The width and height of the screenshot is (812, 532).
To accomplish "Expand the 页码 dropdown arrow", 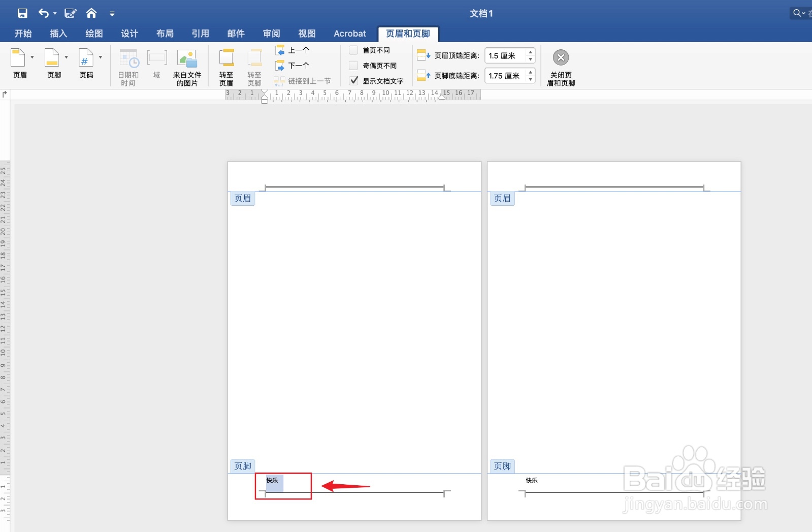I will 101,57.
